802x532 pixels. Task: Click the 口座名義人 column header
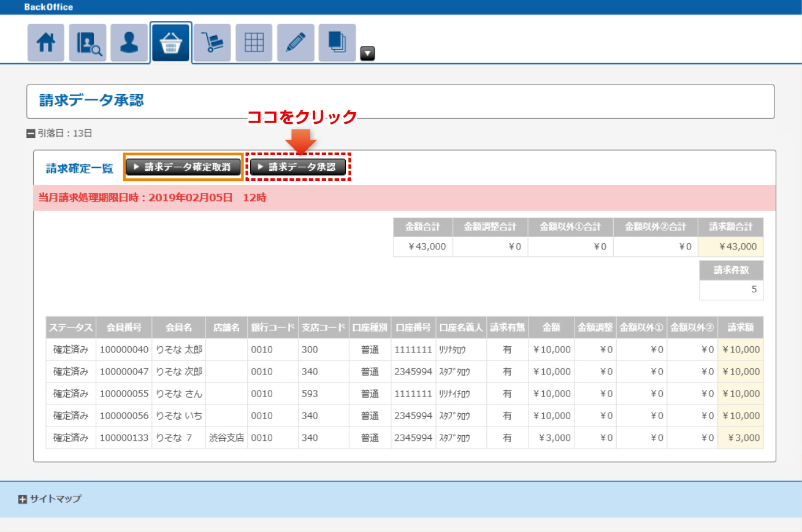461,327
